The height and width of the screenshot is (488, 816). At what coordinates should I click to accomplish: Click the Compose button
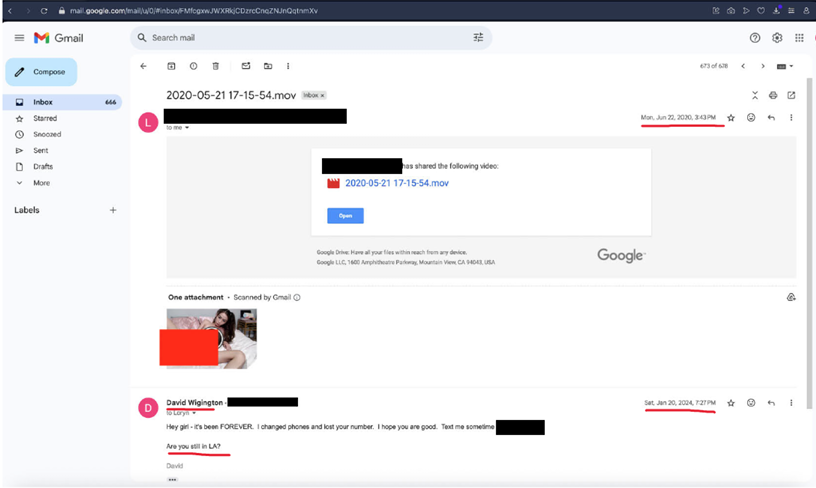coord(41,72)
